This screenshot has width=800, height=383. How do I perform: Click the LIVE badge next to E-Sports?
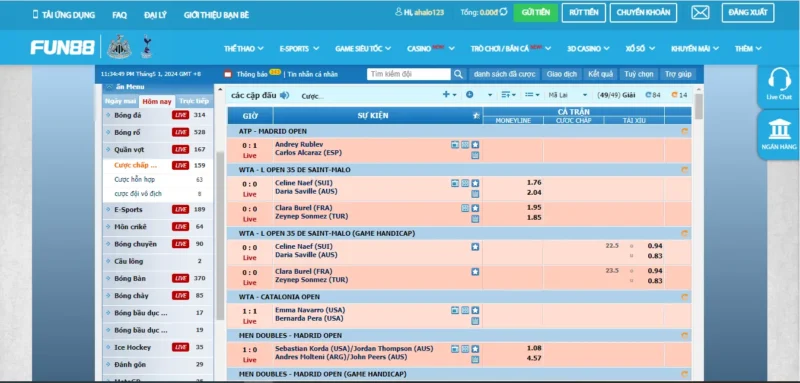tap(180, 210)
